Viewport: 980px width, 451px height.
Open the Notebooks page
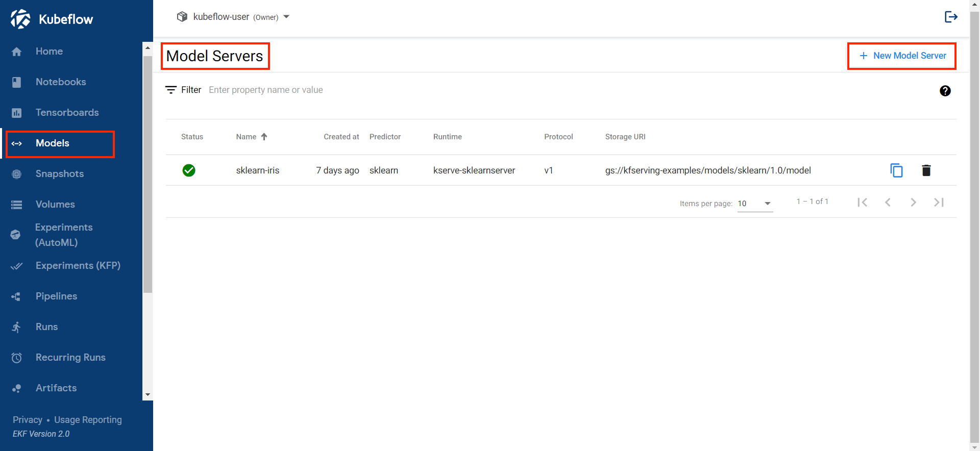click(x=60, y=82)
